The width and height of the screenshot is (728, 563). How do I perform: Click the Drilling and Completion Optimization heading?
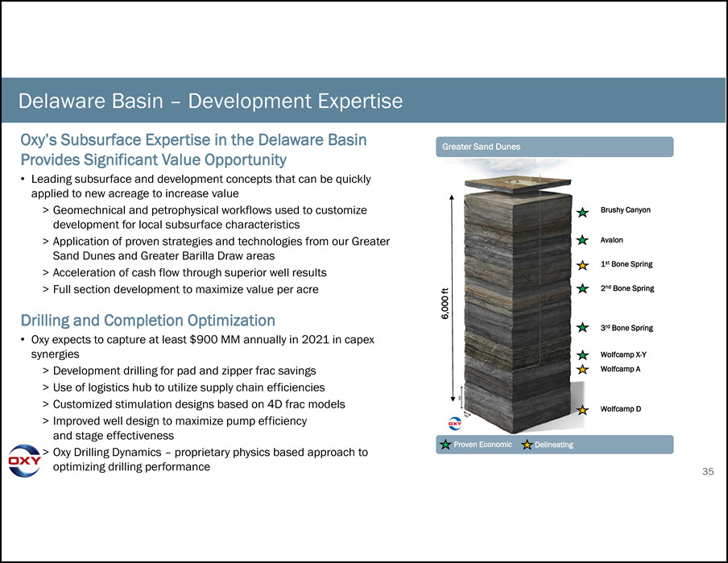tap(147, 320)
